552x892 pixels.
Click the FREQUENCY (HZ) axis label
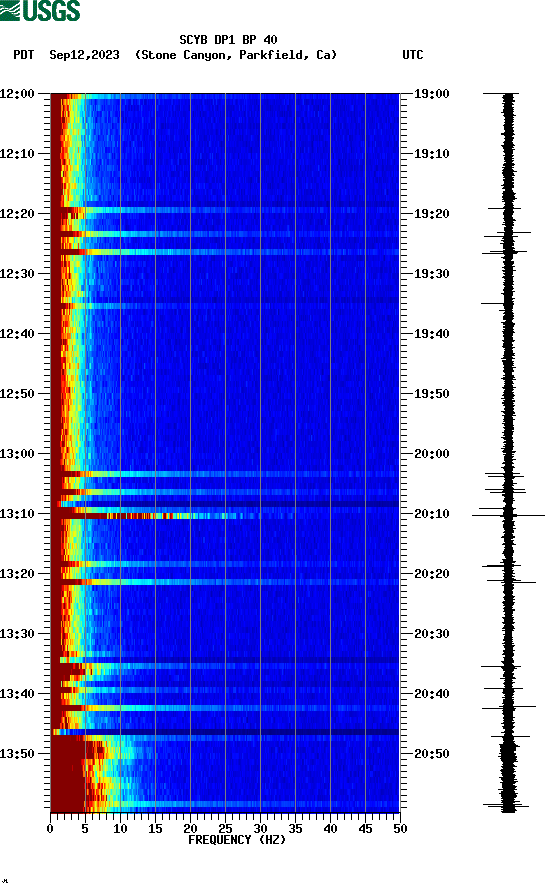237,840
